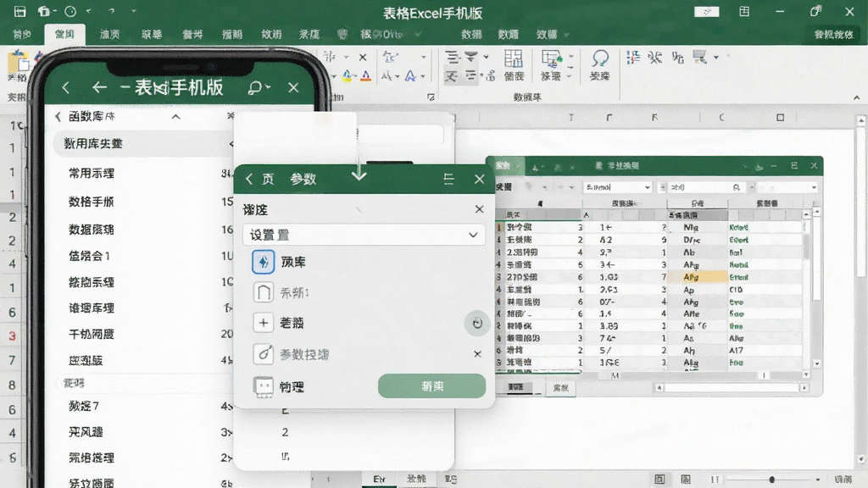Open the font group dialog launcher
This screenshot has height=488, width=868.
tap(431, 97)
